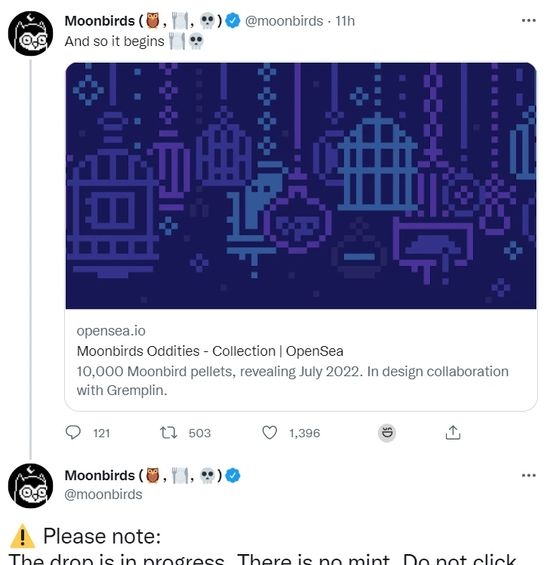550x565 pixels.
Task: Click verified badge on the second tweet
Action: tap(233, 475)
